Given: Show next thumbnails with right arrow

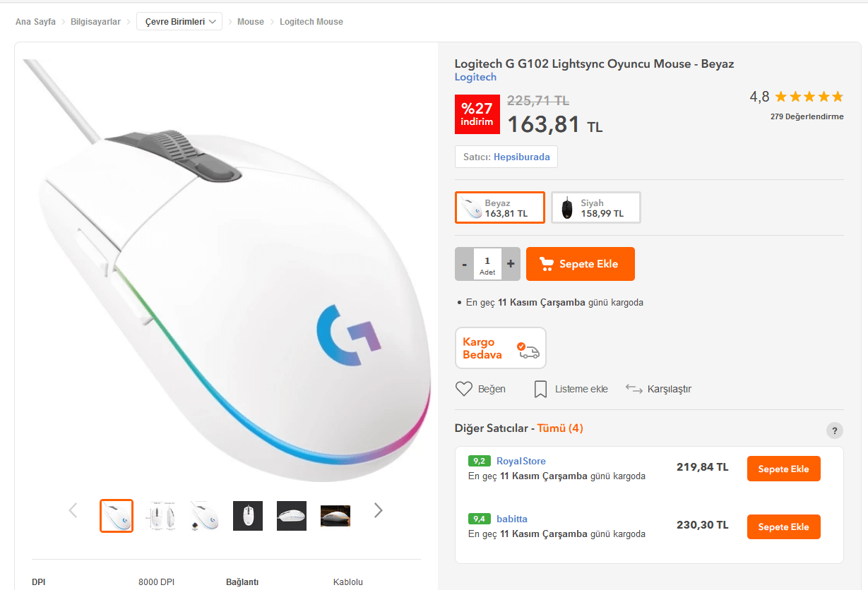Looking at the screenshot, I should [x=379, y=510].
